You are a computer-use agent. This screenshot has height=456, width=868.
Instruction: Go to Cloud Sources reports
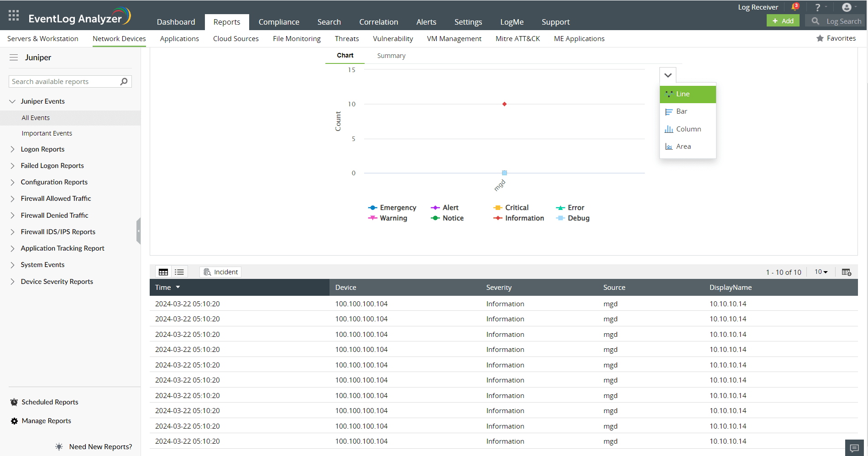click(x=236, y=39)
